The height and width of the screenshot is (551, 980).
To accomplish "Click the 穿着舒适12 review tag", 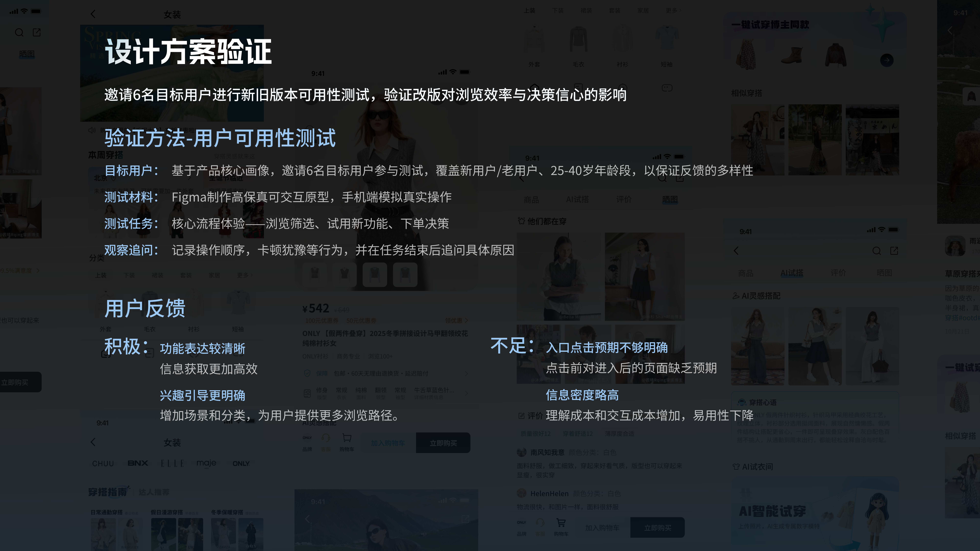I will pos(578,434).
